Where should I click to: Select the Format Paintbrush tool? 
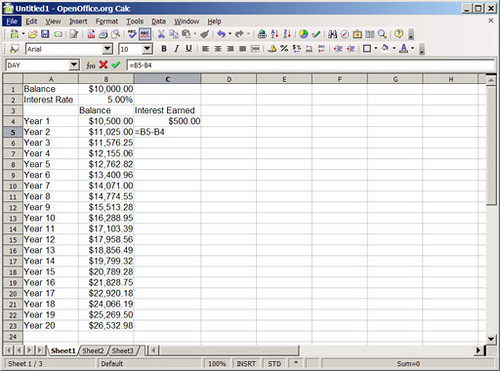pos(205,34)
